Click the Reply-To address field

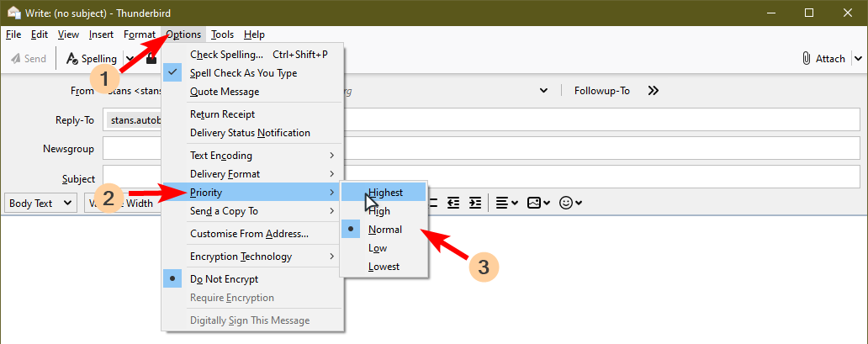pyautogui.click(x=481, y=120)
